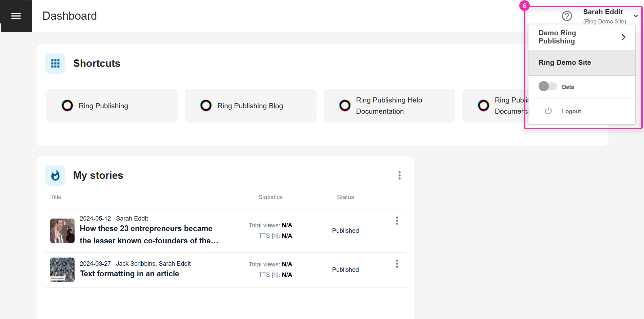Open options for Text formatting story
This screenshot has height=319, width=644.
[397, 264]
